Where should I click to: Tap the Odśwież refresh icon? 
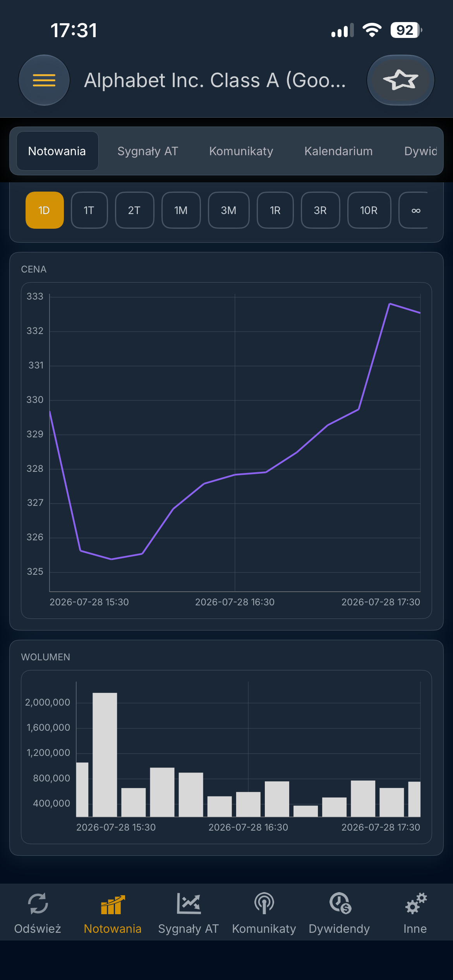pos(38,903)
